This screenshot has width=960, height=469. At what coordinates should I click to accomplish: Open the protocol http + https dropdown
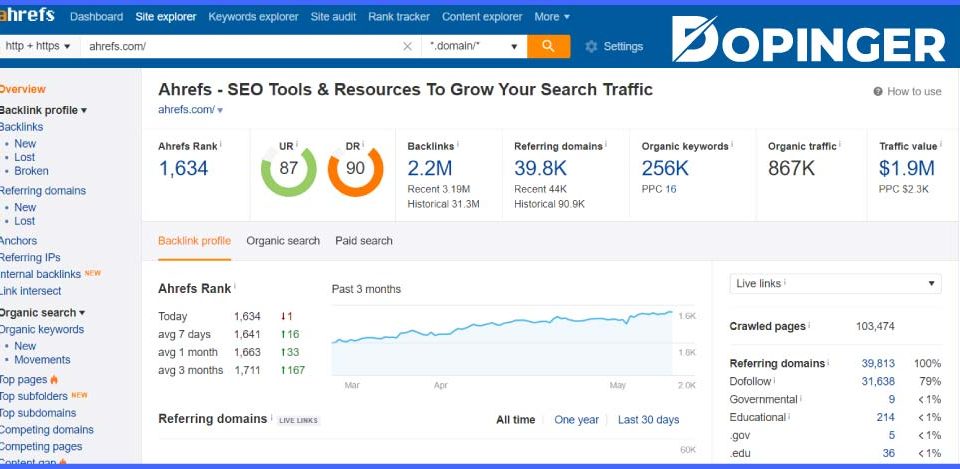[x=38, y=47]
